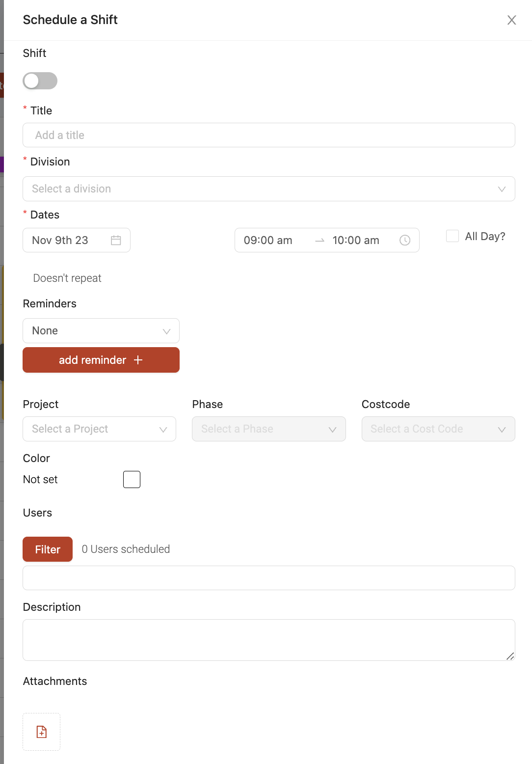The image size is (532, 764).
Task: Click the plus icon on add reminder
Action: point(138,360)
